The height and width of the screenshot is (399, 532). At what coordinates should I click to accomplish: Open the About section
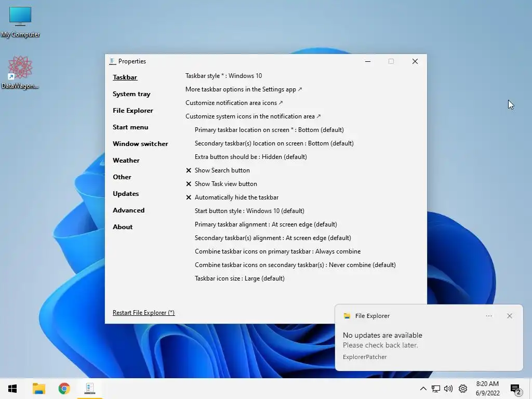(123, 227)
